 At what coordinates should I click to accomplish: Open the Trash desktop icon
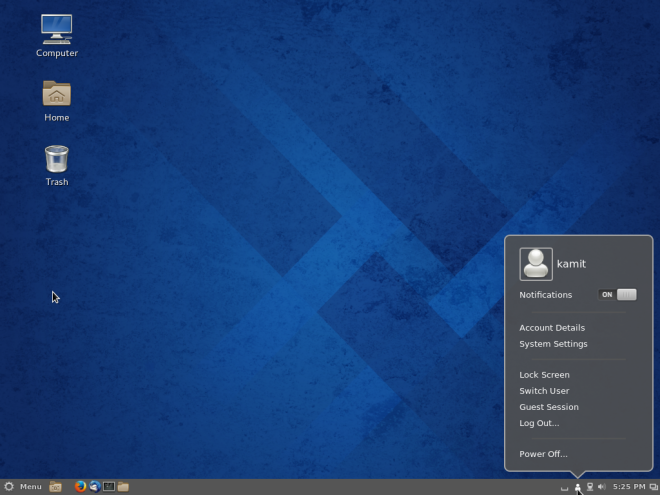[x=56, y=165]
